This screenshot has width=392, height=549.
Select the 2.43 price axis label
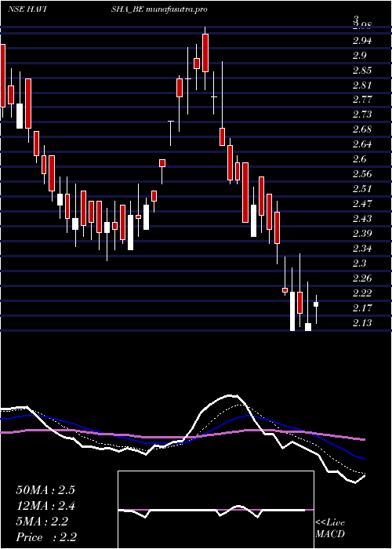(362, 219)
